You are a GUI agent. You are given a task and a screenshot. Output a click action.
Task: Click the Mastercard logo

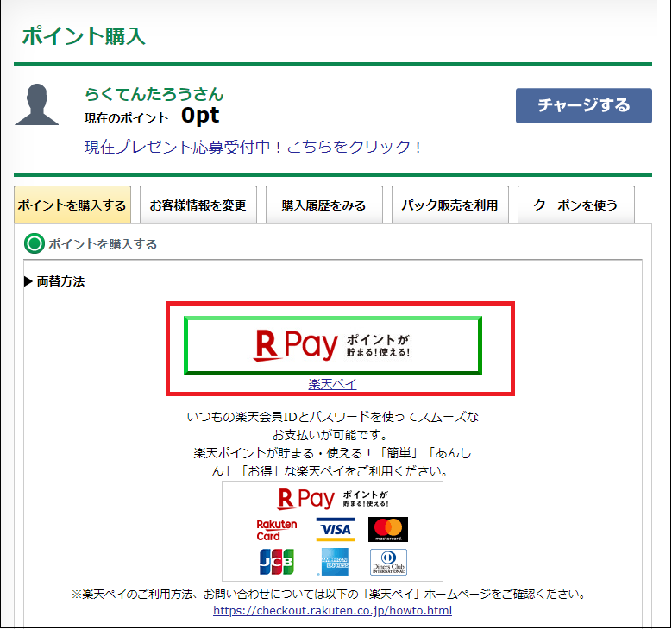[388, 529]
